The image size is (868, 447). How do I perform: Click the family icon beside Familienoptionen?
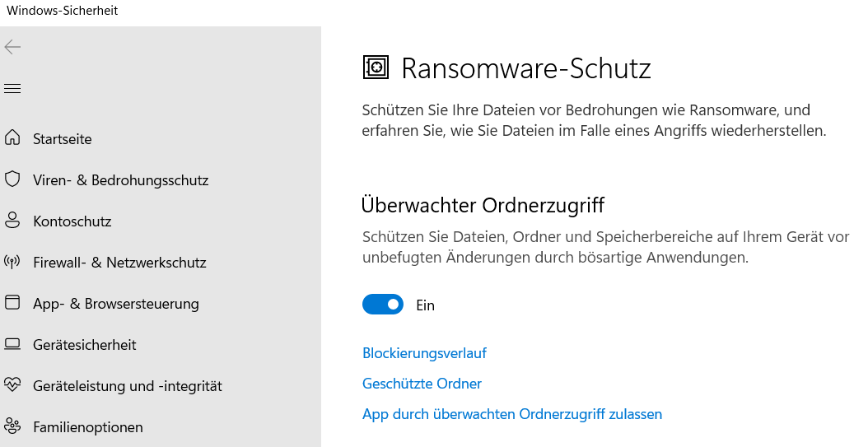pyautogui.click(x=12, y=426)
